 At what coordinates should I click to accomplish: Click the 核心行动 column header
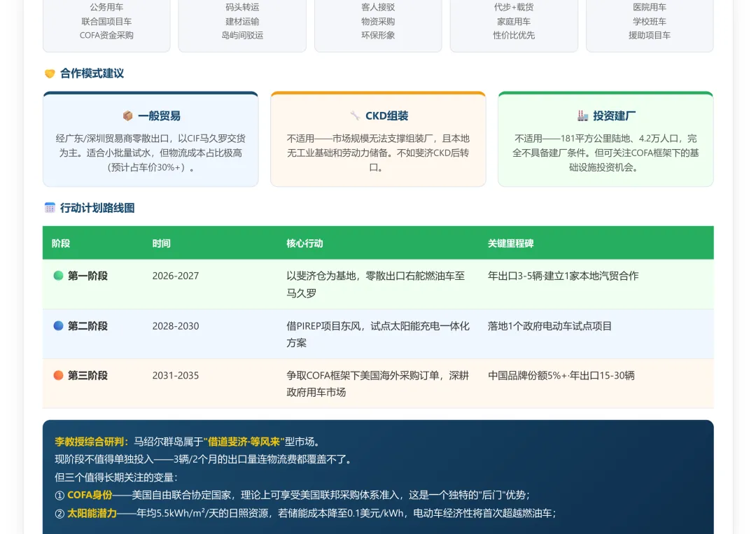click(304, 244)
